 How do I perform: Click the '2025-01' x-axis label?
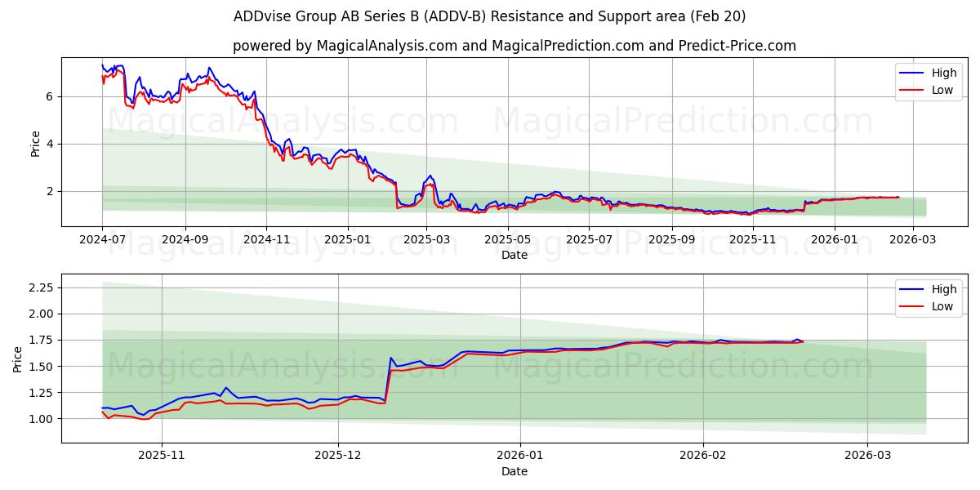(349, 240)
